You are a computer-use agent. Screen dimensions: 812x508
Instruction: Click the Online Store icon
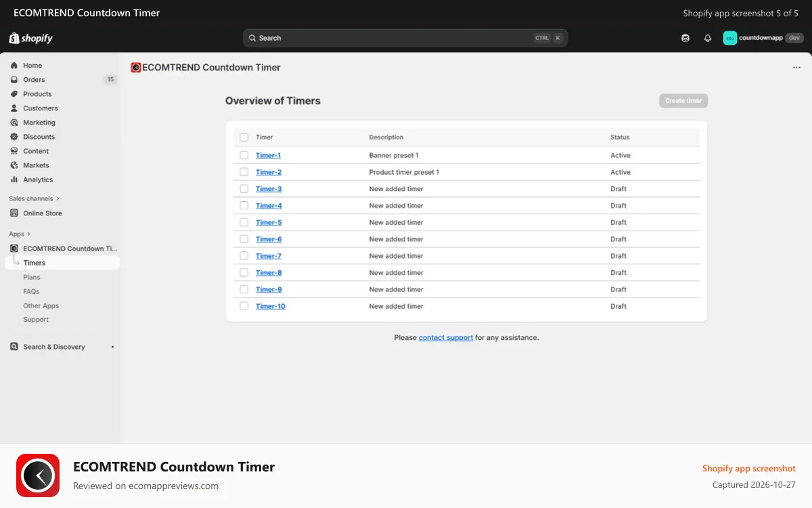(x=14, y=213)
